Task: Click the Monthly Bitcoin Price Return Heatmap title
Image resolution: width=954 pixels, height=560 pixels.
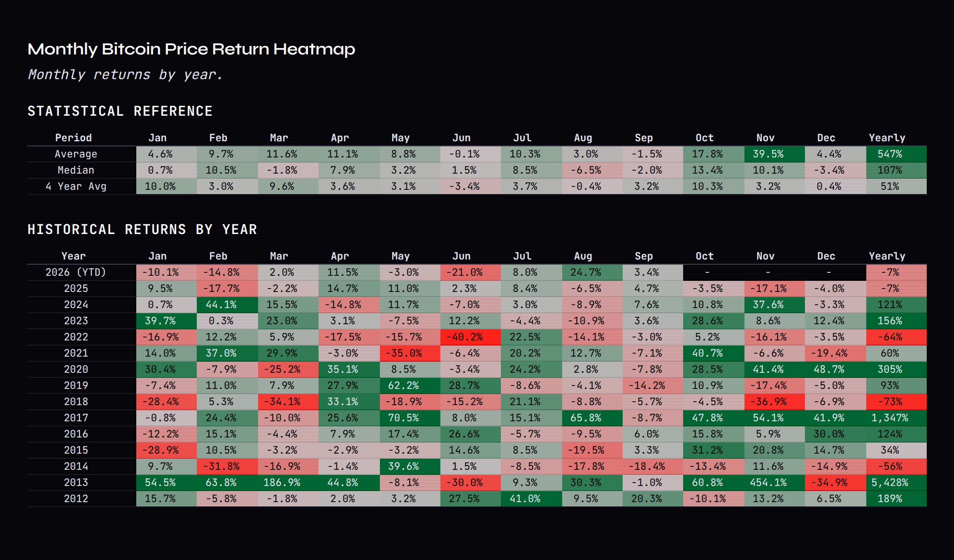Action: [x=191, y=49]
